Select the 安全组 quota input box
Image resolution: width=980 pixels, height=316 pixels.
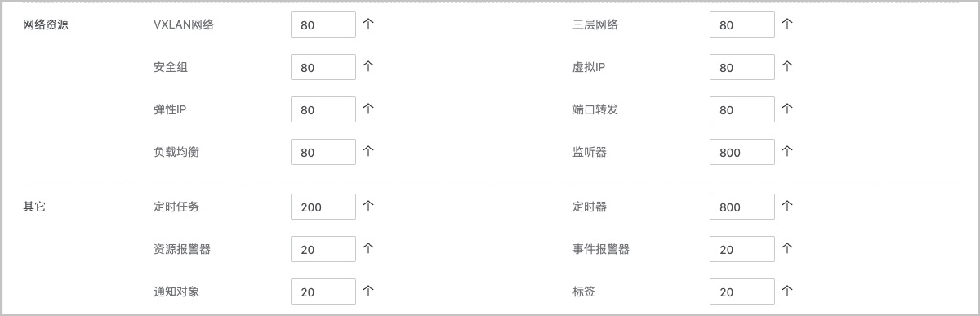pos(323,67)
